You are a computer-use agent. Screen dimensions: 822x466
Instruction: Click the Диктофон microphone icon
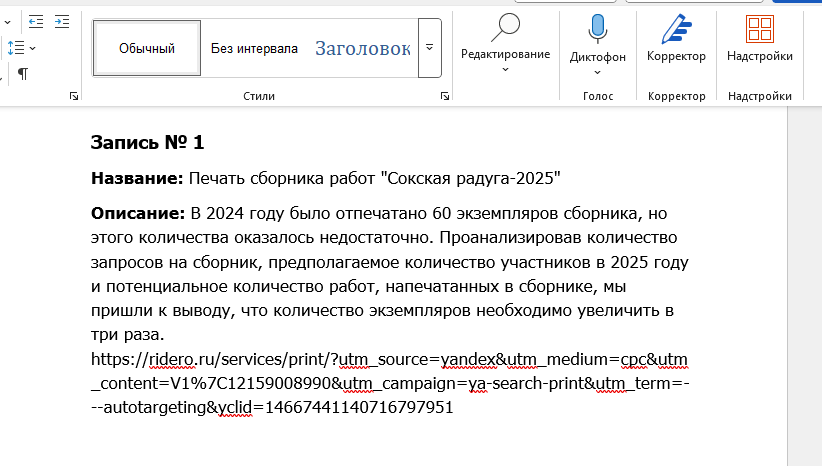pyautogui.click(x=598, y=28)
